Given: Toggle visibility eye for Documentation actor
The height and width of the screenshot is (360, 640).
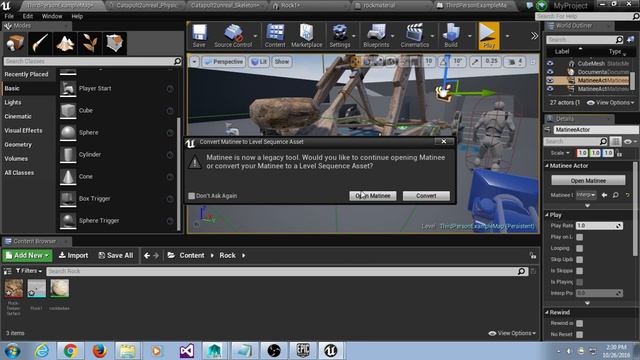Looking at the screenshot, I should (550, 72).
